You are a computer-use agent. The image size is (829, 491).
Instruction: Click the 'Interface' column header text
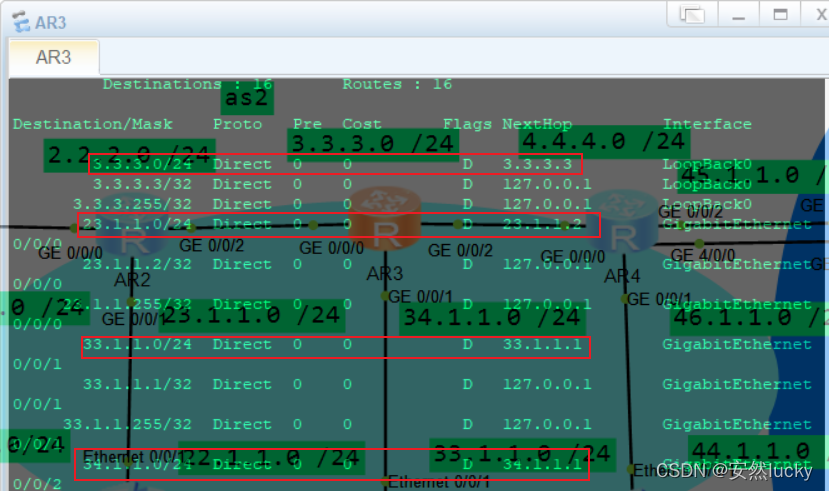coord(707,124)
